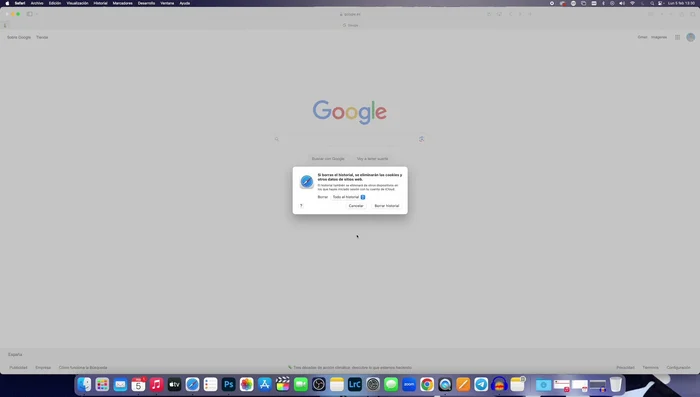
Task: Open the Ventana menu
Action: 167,3
